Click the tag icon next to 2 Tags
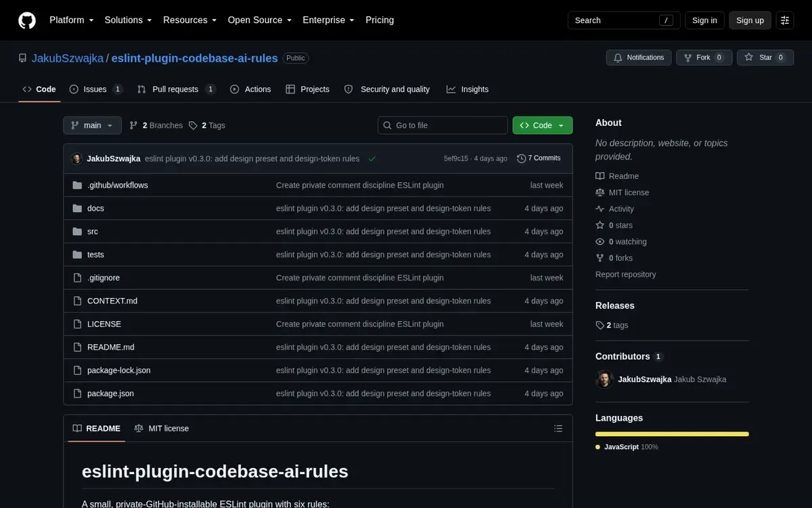 [x=193, y=125]
